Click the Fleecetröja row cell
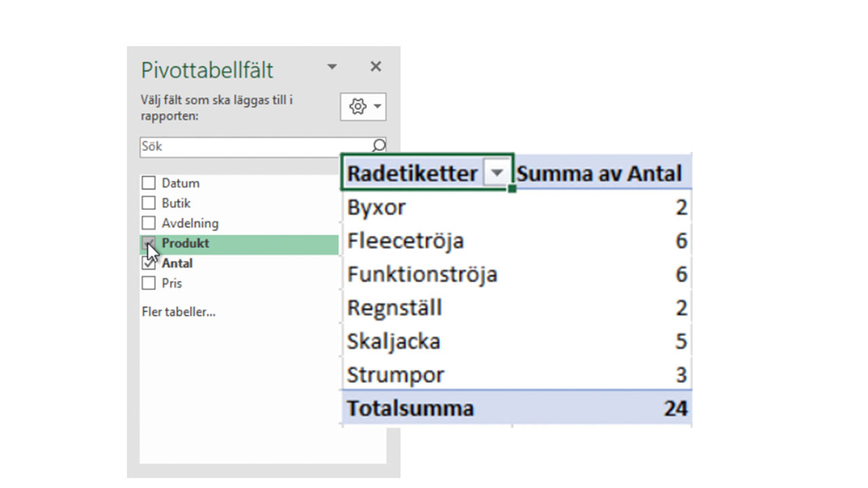868x488 pixels. pyautogui.click(x=405, y=241)
